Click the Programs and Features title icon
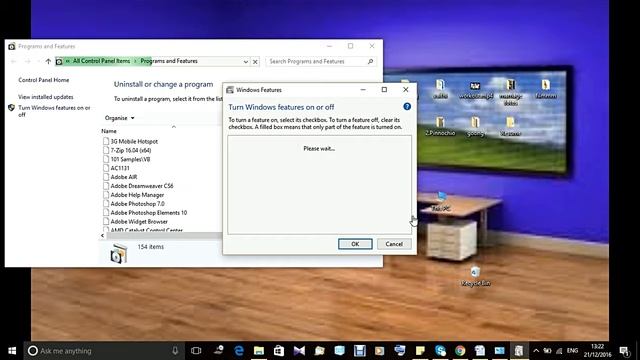Viewport: 640px width, 360px height. [x=12, y=47]
